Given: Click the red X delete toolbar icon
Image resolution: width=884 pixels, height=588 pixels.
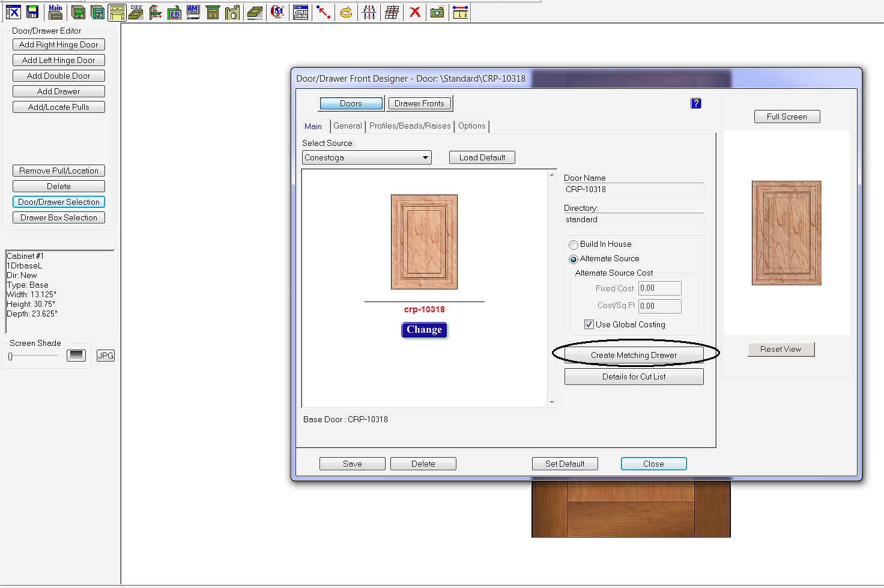Looking at the screenshot, I should [414, 12].
